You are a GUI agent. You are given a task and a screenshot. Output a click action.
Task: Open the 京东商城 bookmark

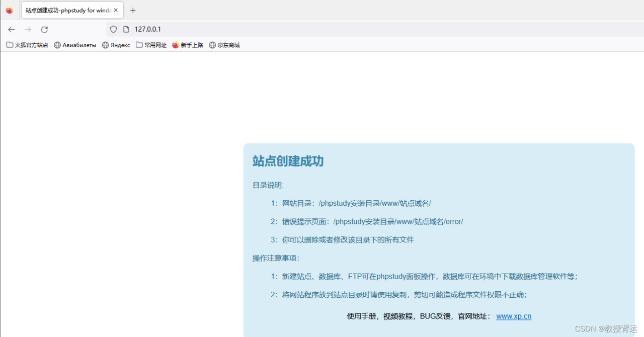coord(224,45)
